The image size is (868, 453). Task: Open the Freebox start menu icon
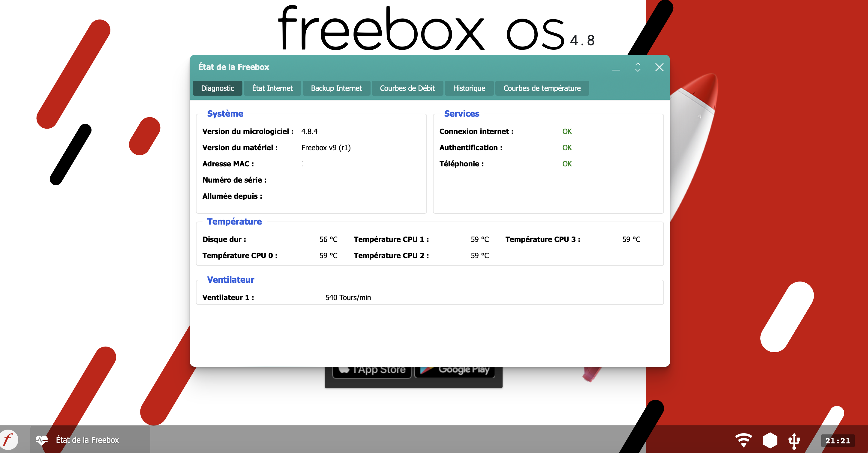[9, 440]
